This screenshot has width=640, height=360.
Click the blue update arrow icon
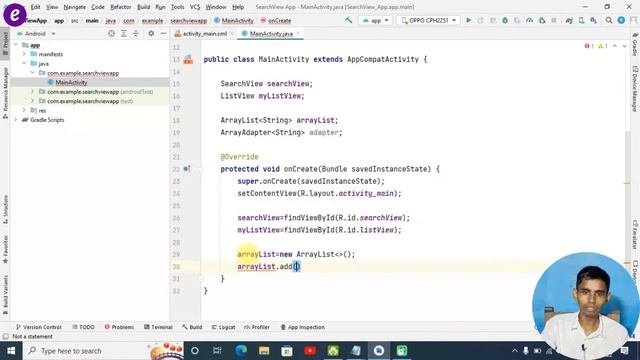pos(621,20)
